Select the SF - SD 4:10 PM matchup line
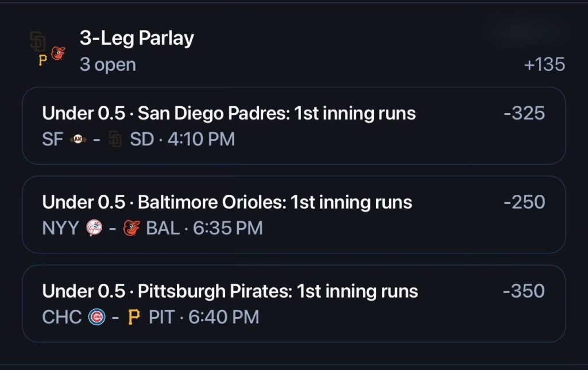The width and height of the screenshot is (588, 370). (x=138, y=139)
